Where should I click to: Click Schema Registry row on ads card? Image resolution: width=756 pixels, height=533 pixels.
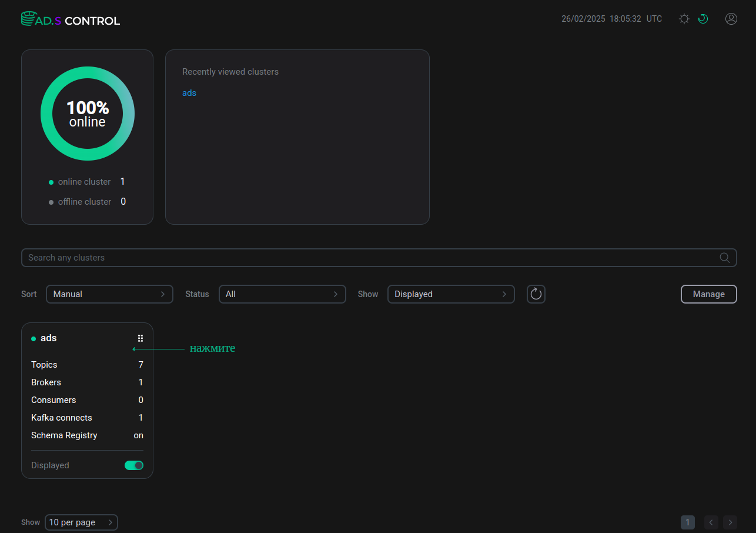[87, 435]
